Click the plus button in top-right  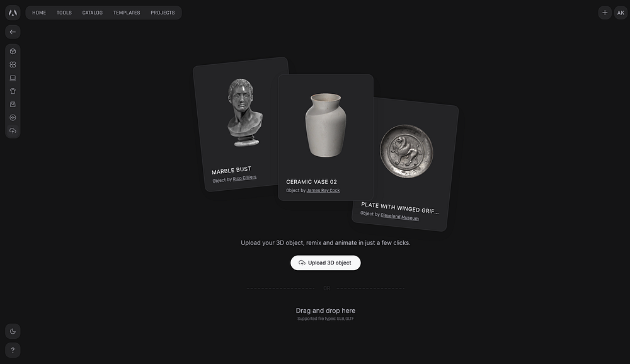click(x=605, y=13)
